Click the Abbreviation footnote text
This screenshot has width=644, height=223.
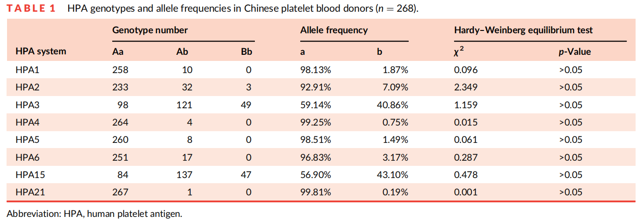94,214
